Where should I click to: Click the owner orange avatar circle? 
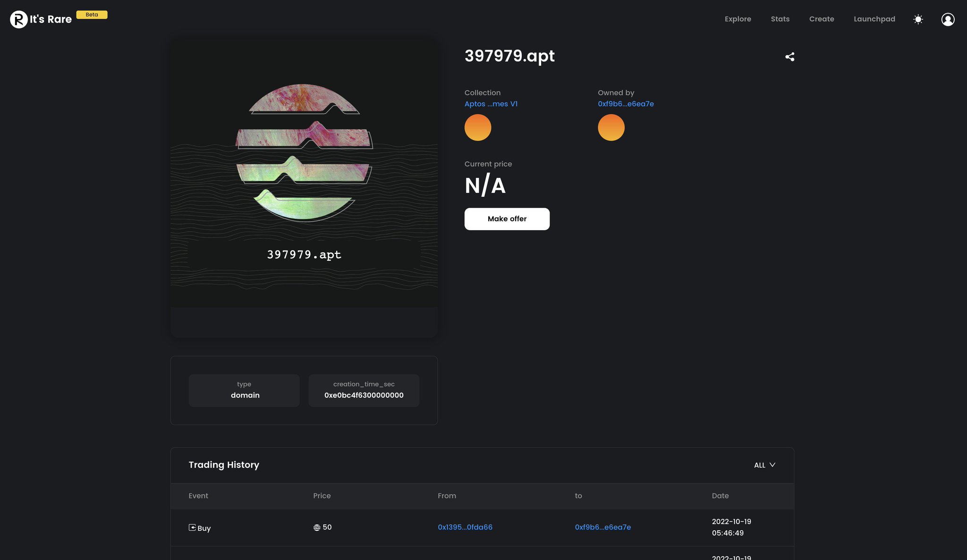pyautogui.click(x=611, y=127)
